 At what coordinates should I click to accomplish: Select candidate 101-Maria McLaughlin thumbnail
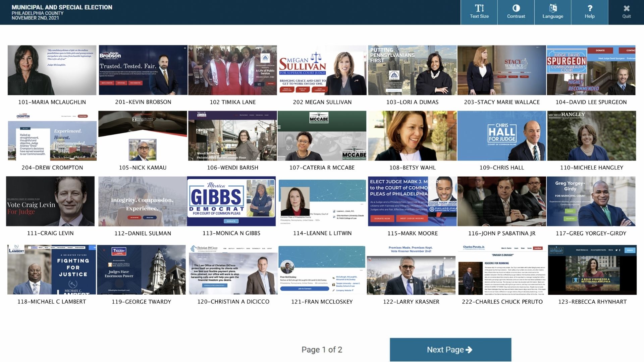tap(52, 70)
